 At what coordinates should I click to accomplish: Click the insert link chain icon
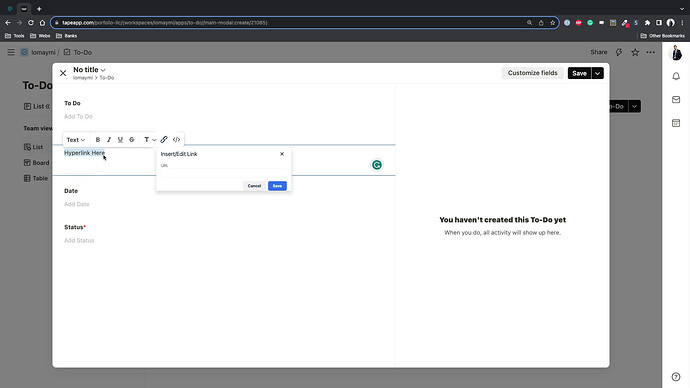164,139
